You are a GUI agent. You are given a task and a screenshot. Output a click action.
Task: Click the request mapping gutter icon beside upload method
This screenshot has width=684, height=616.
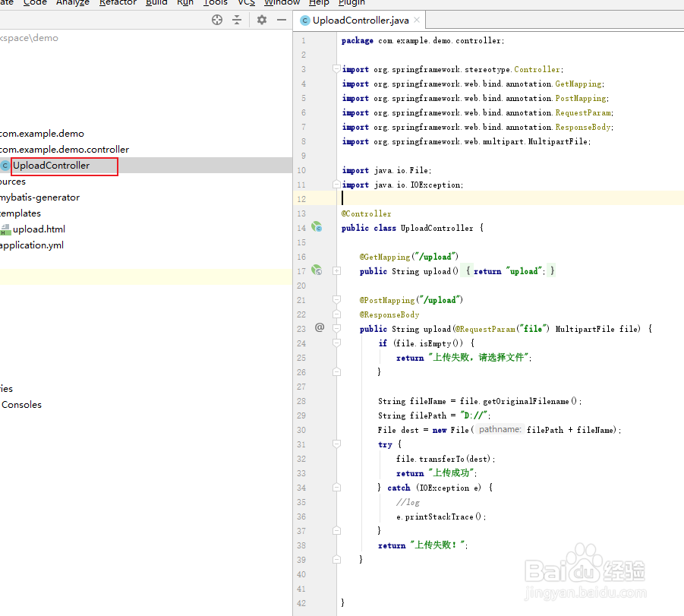click(317, 270)
